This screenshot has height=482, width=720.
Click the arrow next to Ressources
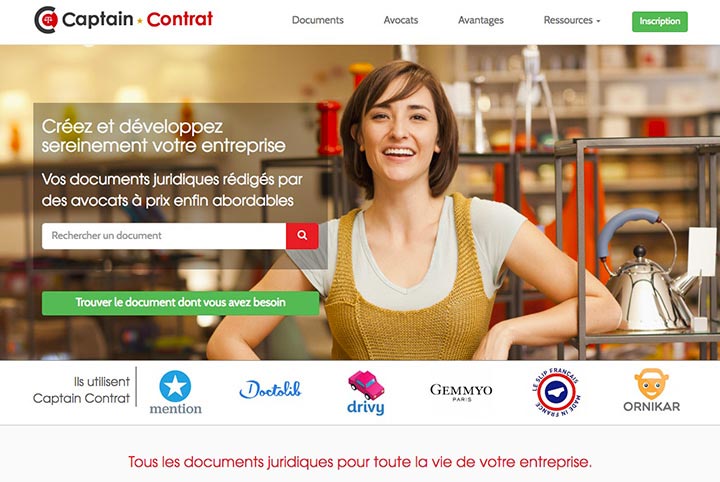[x=598, y=21]
